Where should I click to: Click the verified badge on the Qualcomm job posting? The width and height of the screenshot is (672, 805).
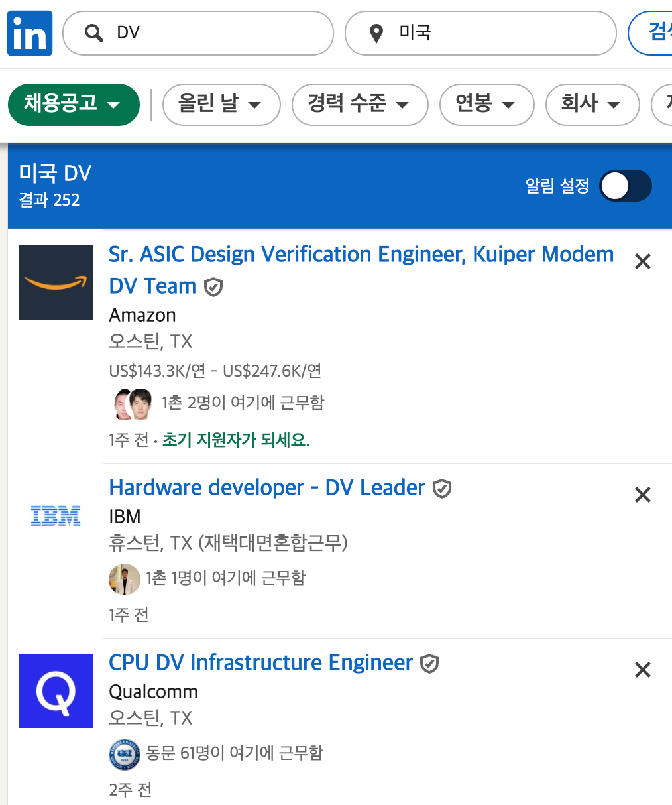click(x=429, y=663)
